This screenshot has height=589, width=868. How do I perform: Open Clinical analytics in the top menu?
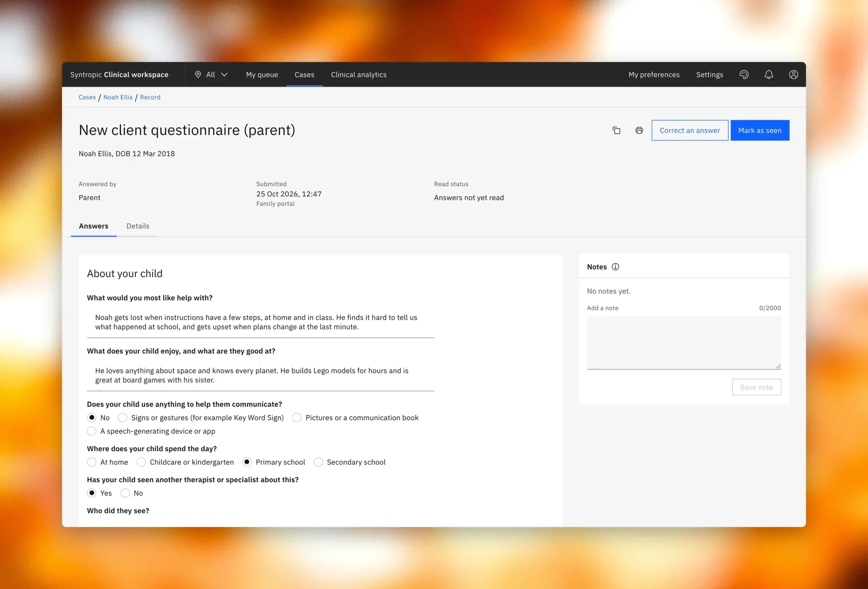[358, 75]
